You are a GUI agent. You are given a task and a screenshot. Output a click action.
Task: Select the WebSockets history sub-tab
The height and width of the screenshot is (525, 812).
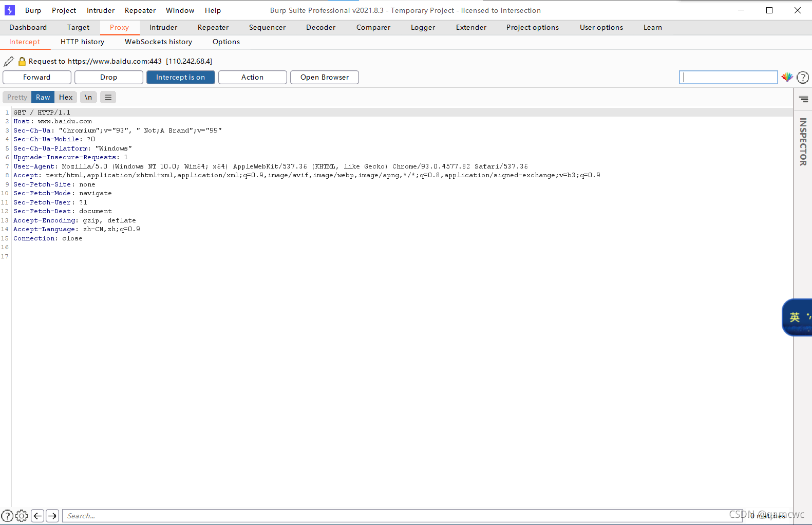[159, 42]
